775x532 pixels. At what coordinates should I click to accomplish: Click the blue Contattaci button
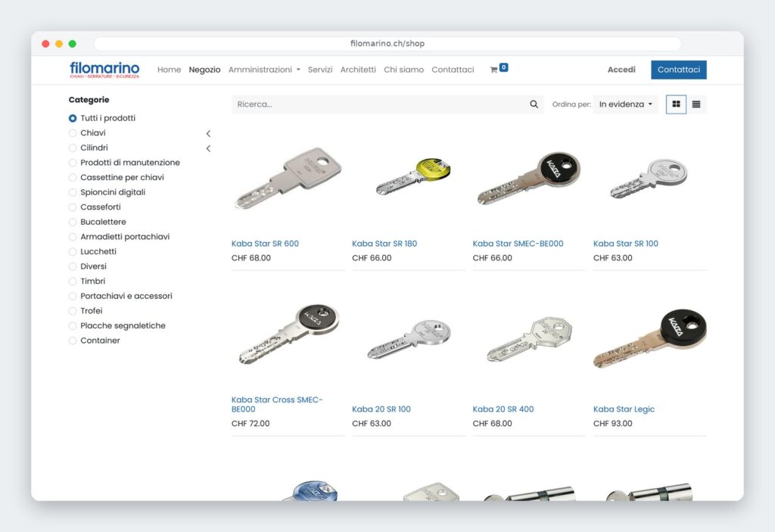[x=679, y=70]
